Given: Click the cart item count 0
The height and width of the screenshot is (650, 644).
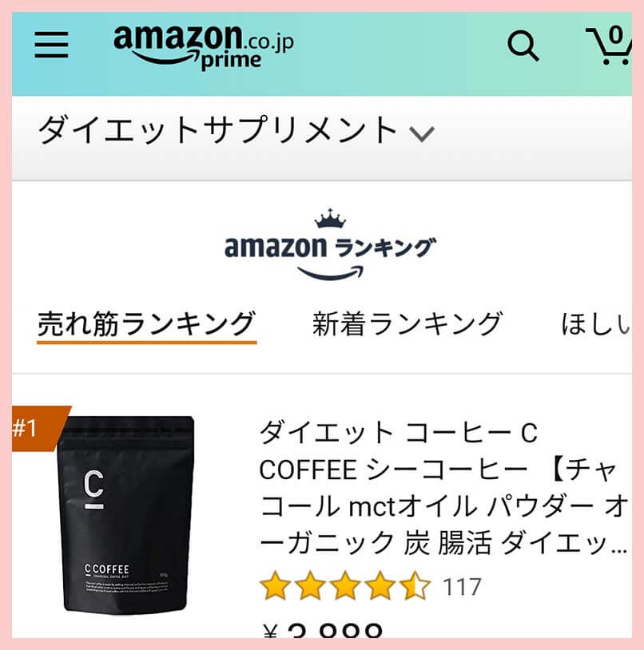Looking at the screenshot, I should 616,35.
